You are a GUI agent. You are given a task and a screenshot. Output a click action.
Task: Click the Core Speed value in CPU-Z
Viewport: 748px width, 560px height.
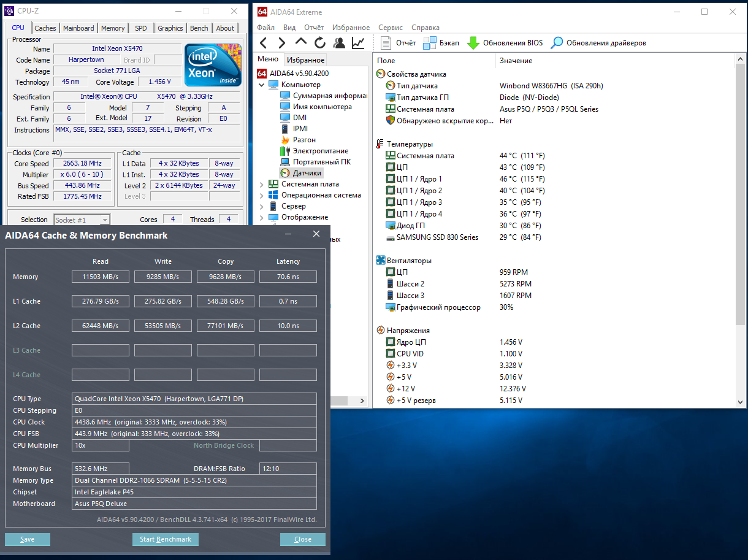pyautogui.click(x=82, y=164)
